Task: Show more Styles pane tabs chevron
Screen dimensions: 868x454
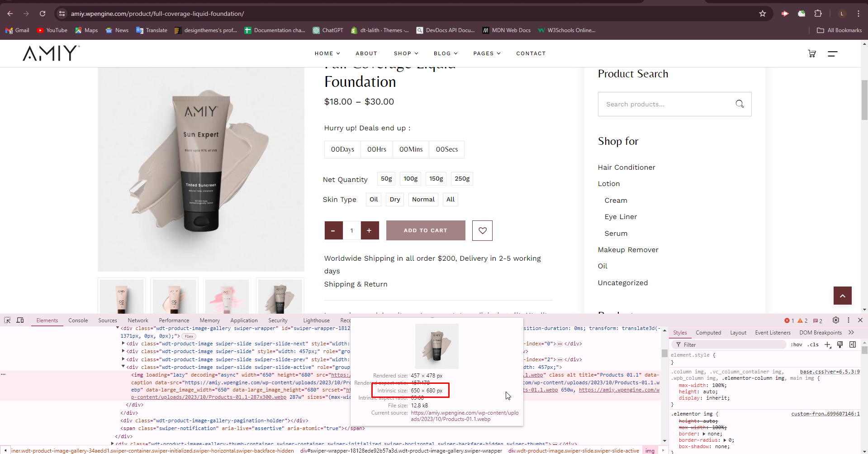Action: pos(851,333)
